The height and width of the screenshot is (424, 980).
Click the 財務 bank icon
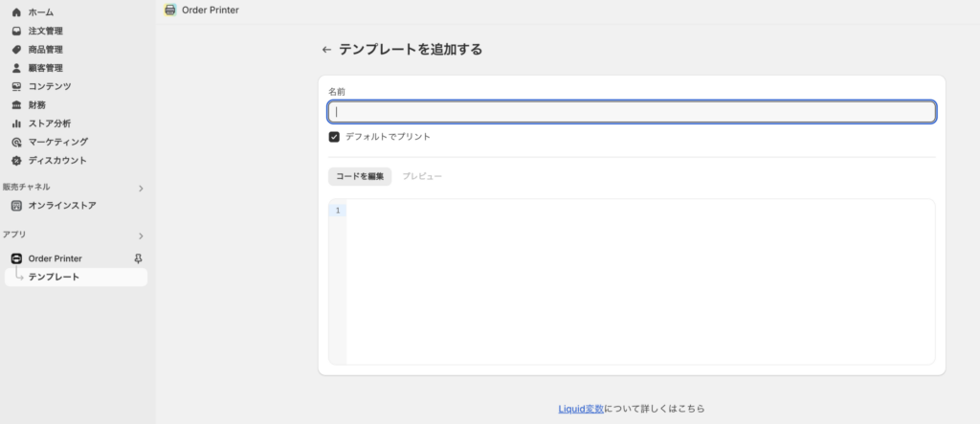pyautogui.click(x=17, y=105)
